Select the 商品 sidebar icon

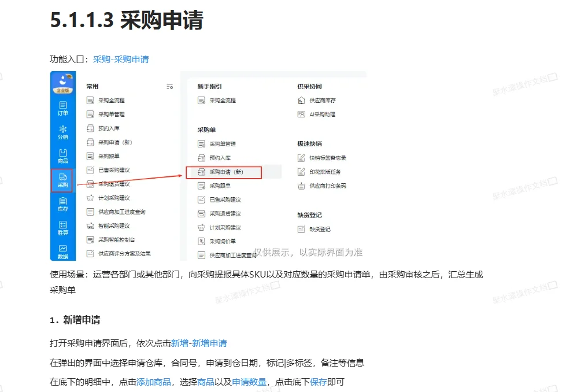[62, 156]
